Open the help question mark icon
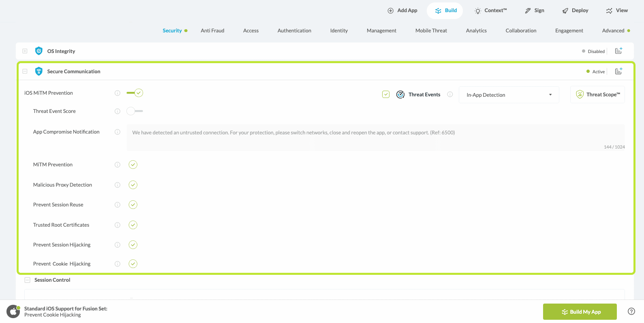The height and width of the screenshot is (323, 644). pyautogui.click(x=631, y=311)
